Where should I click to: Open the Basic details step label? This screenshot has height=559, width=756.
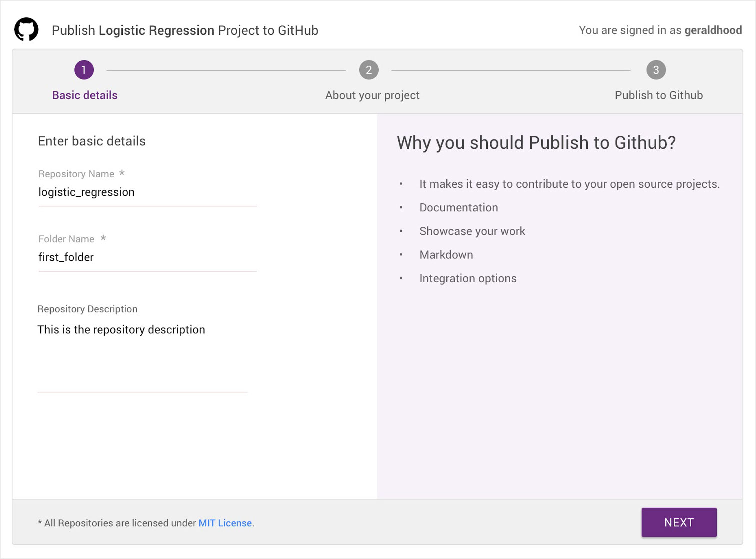pyautogui.click(x=85, y=95)
